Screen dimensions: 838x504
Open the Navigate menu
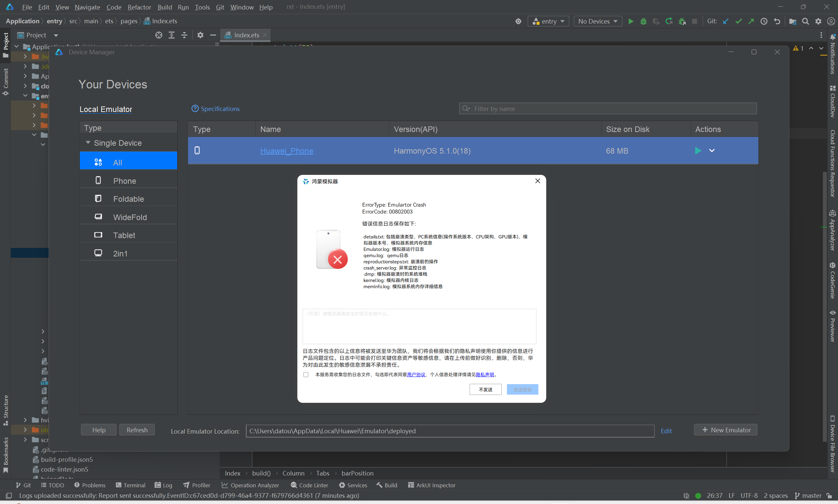[x=87, y=7]
